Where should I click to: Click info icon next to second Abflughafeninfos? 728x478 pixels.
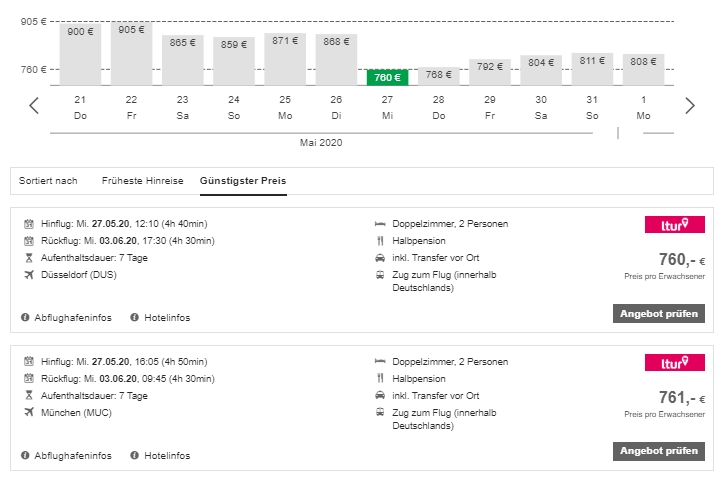point(25,456)
